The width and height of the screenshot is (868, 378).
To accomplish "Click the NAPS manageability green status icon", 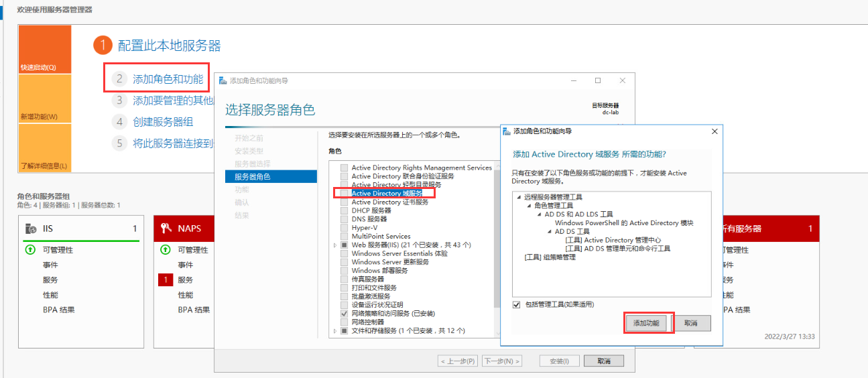I will pos(166,250).
